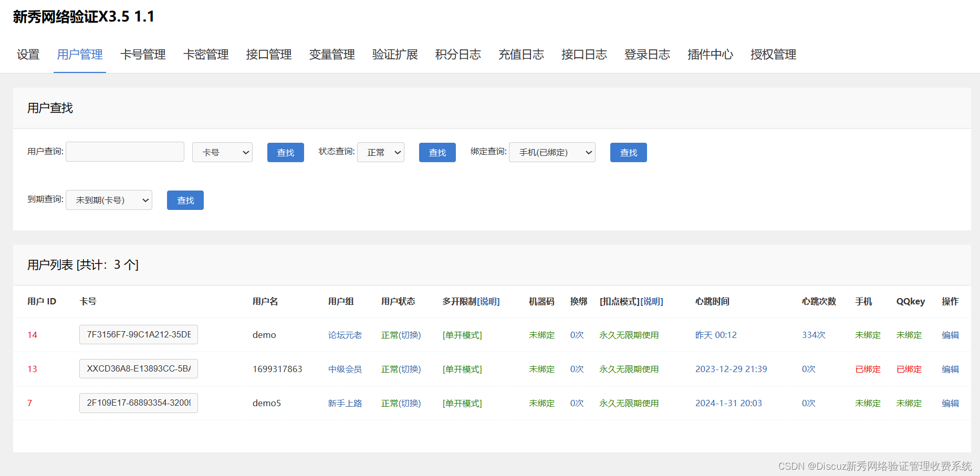980x476 pixels.
Task: Expand the 卡号 search-type dropdown
Action: click(x=222, y=152)
